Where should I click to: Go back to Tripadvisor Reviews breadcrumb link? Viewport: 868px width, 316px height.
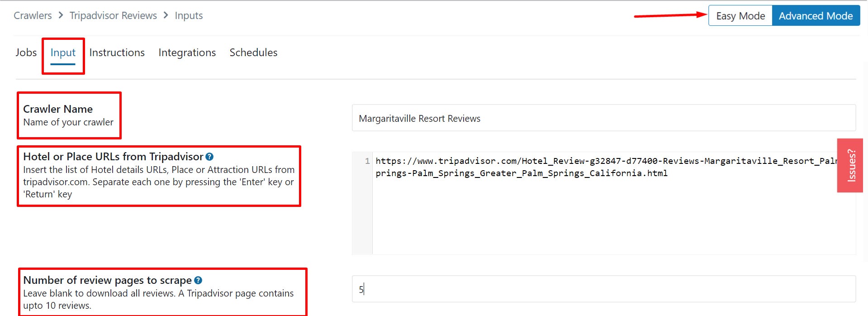(x=113, y=15)
